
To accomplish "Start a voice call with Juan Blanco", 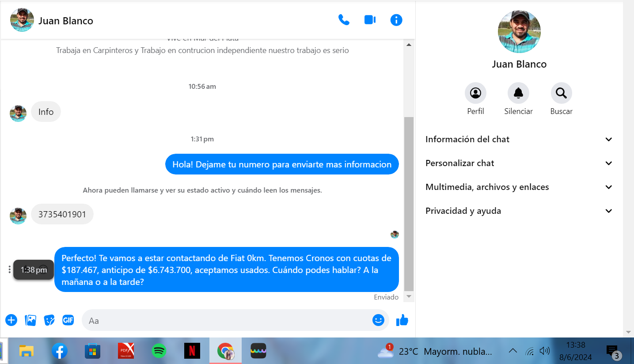I will tap(344, 20).
